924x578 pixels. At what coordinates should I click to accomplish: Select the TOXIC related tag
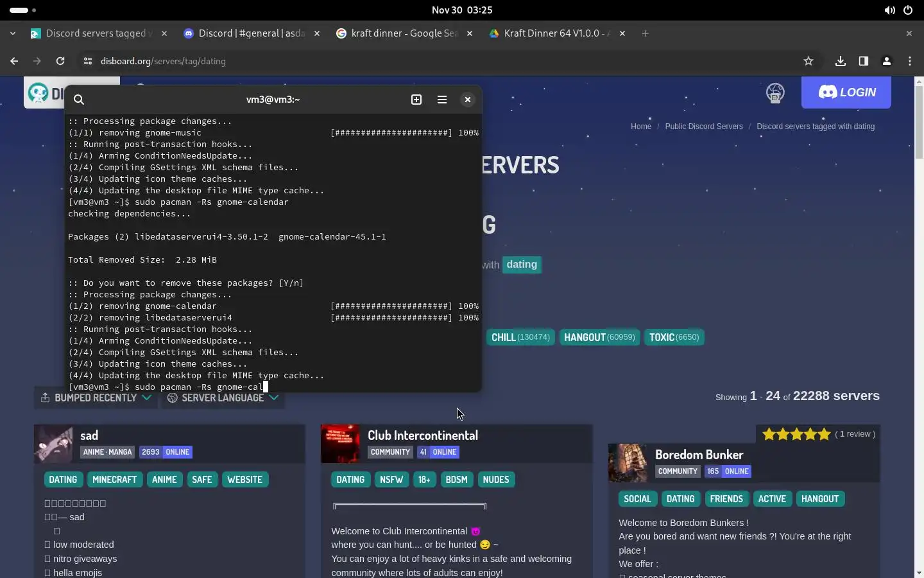pos(674,337)
